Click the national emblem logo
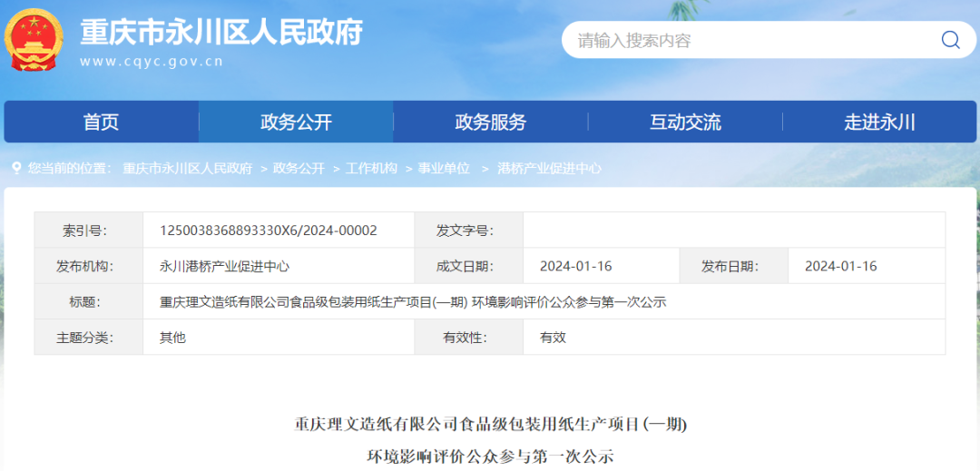The width and height of the screenshot is (980, 471). click(x=34, y=40)
